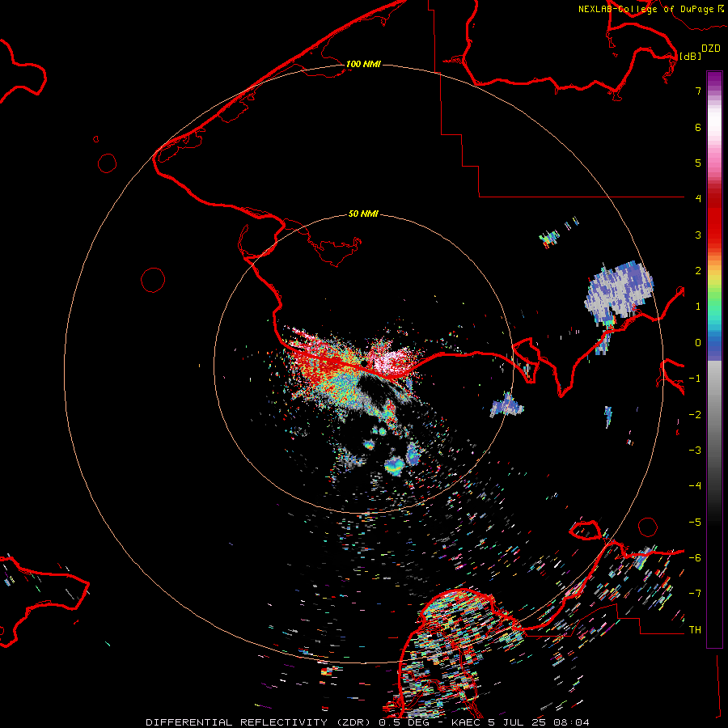Click the red circle outline inside the 100 NMI ring, west
Viewport: 728px width, 728px height.
(x=153, y=280)
